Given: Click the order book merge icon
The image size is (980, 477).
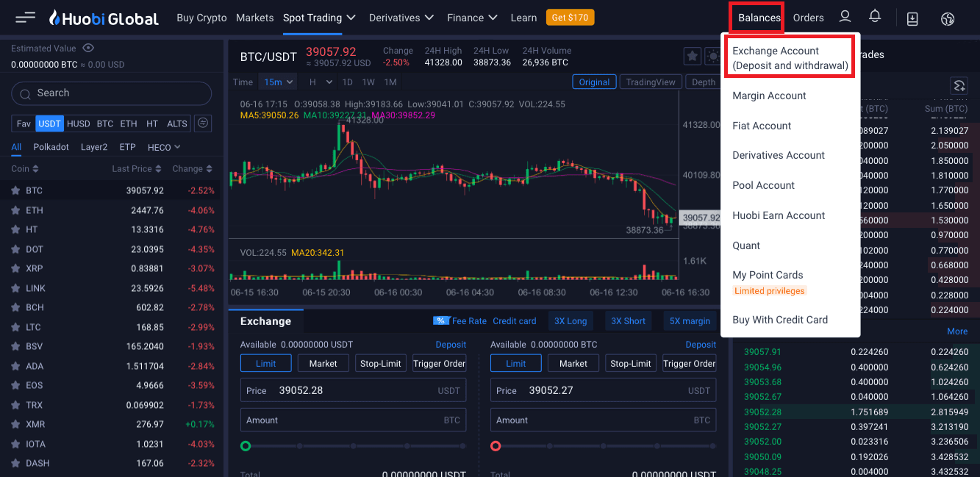Looking at the screenshot, I should [958, 85].
